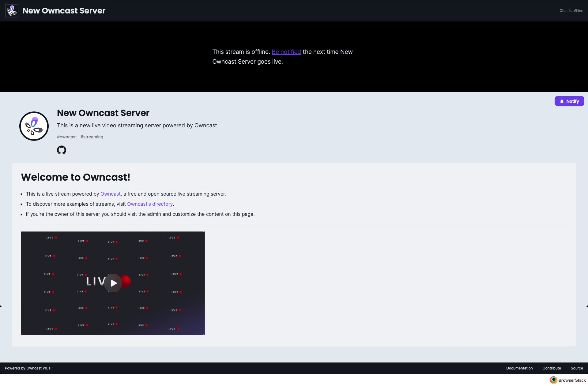Play the embedded LIVE video

coord(113,283)
